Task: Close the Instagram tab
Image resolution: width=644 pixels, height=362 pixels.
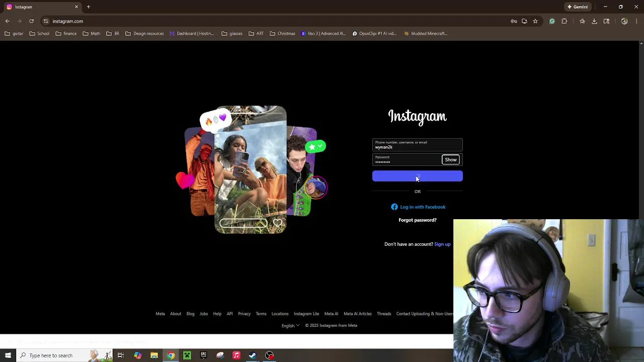Action: click(76, 7)
